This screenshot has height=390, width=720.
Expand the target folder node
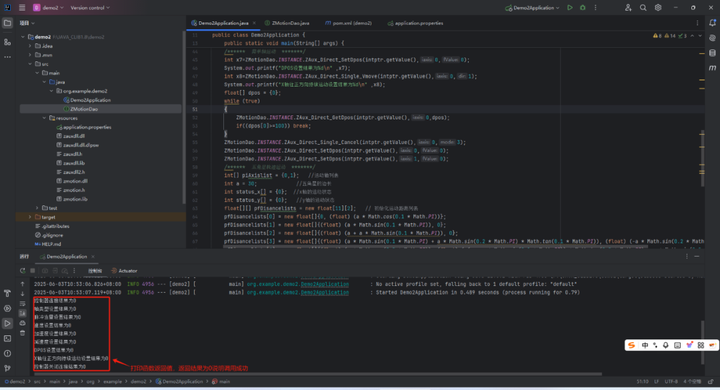(x=30, y=217)
